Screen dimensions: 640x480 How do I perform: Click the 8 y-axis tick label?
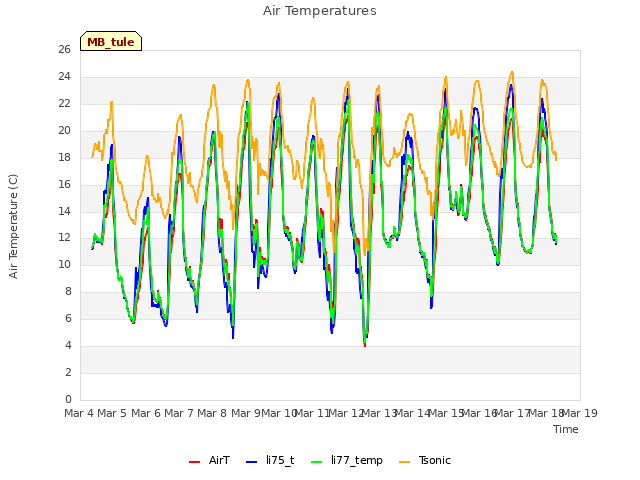click(68, 291)
